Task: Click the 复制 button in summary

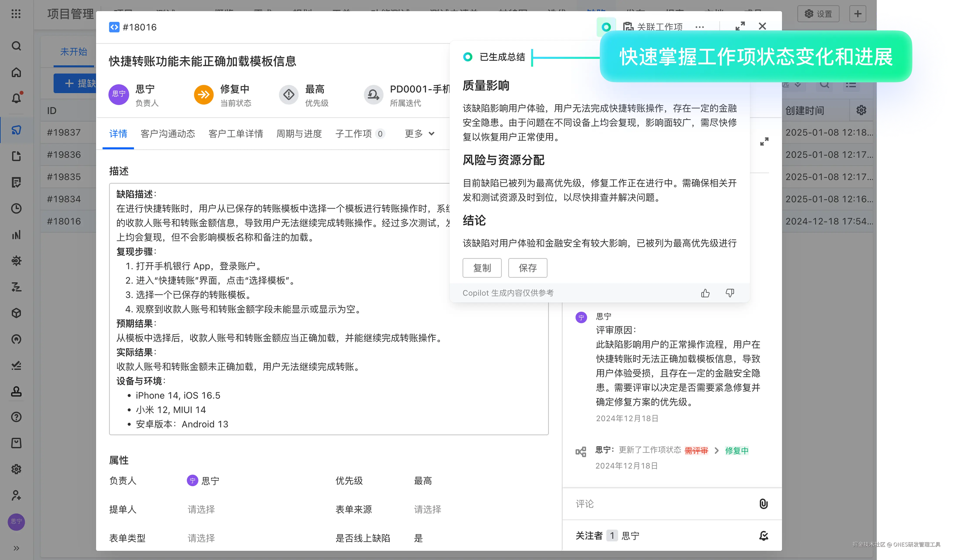Action: coord(482,268)
